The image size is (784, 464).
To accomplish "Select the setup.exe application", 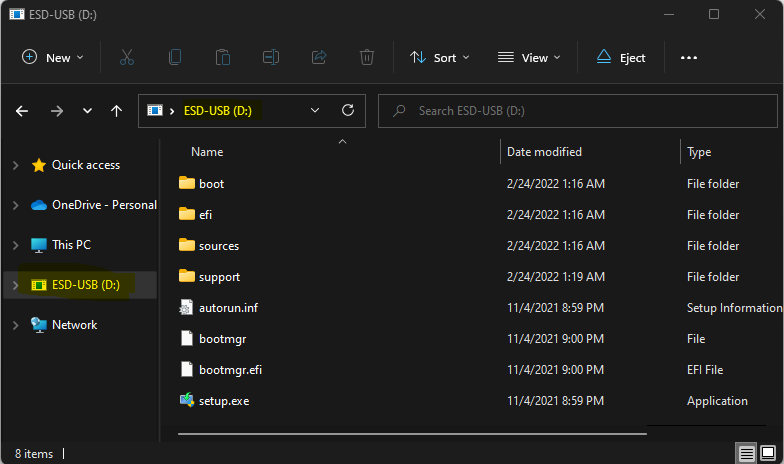I will (x=224, y=401).
